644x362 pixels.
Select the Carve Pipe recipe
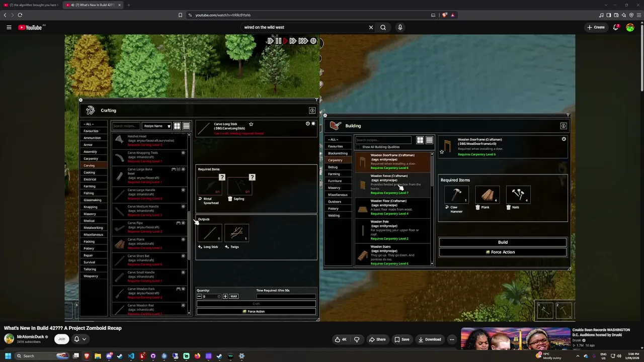[x=149, y=227]
